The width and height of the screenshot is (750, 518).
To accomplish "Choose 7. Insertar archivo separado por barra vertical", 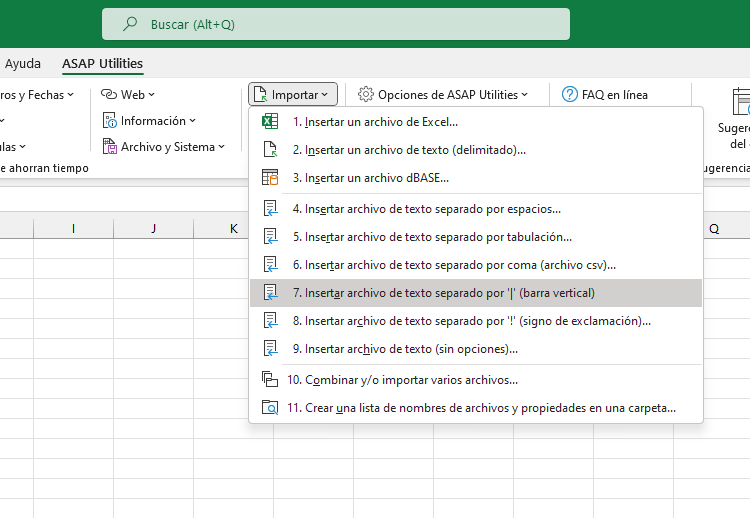I will click(x=476, y=293).
